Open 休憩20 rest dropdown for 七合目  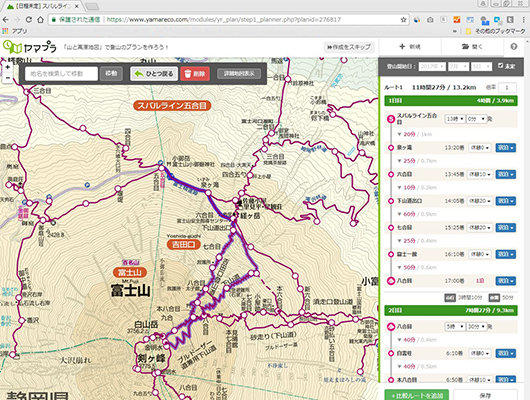(480, 228)
